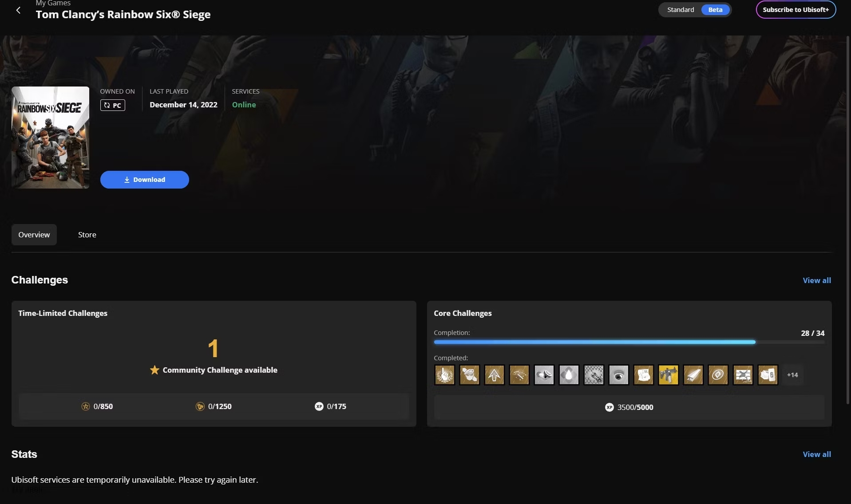Switch to the Standard view mode
851x504 pixels.
point(680,10)
